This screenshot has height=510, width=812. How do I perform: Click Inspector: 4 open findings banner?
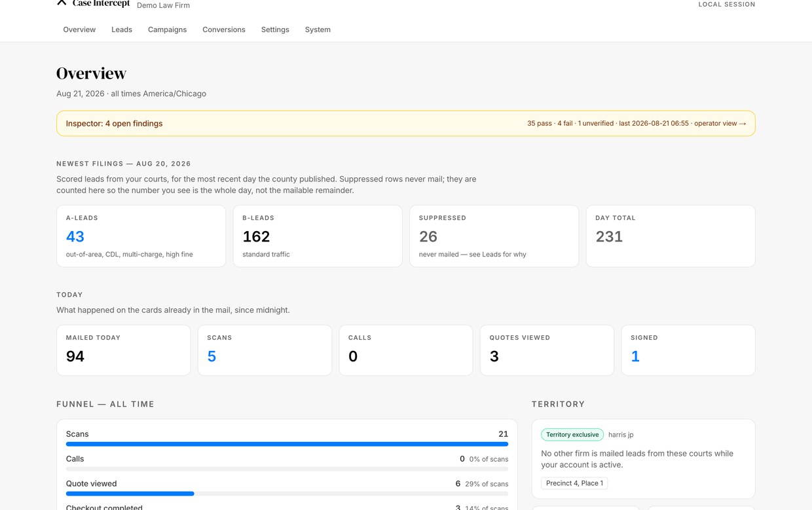click(406, 123)
